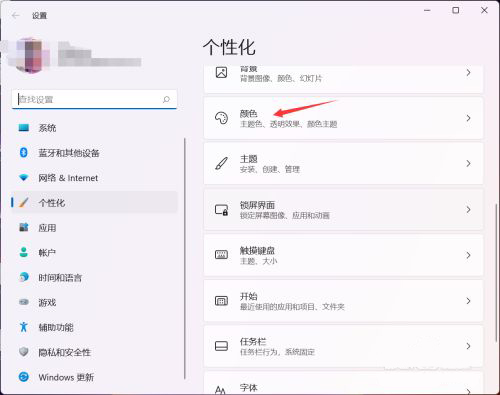Open 网络 & Internet section
Viewport: 500px width, 395px height.
(94, 178)
